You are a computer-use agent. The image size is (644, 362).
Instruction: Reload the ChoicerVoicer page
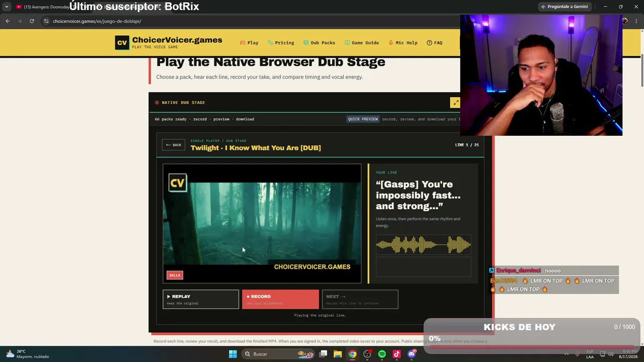coord(32,21)
